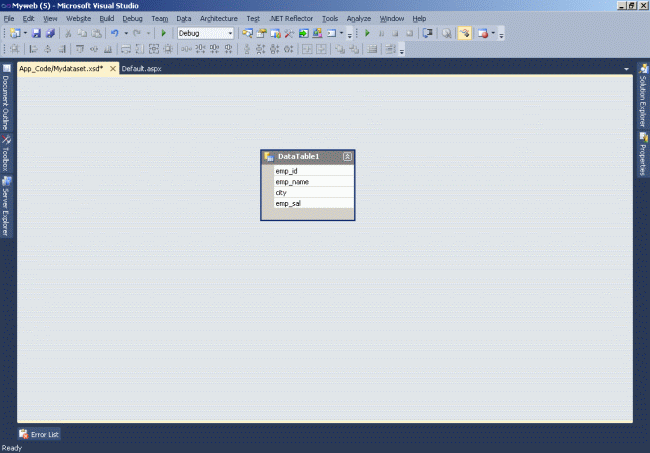The image size is (650, 453).
Task: Click the Stop Debugging square icon
Action: pos(395,33)
